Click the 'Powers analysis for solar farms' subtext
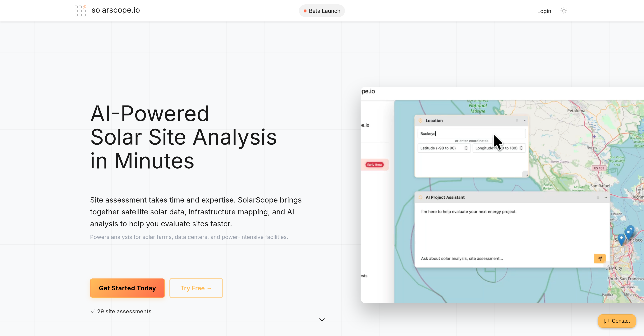 189,237
